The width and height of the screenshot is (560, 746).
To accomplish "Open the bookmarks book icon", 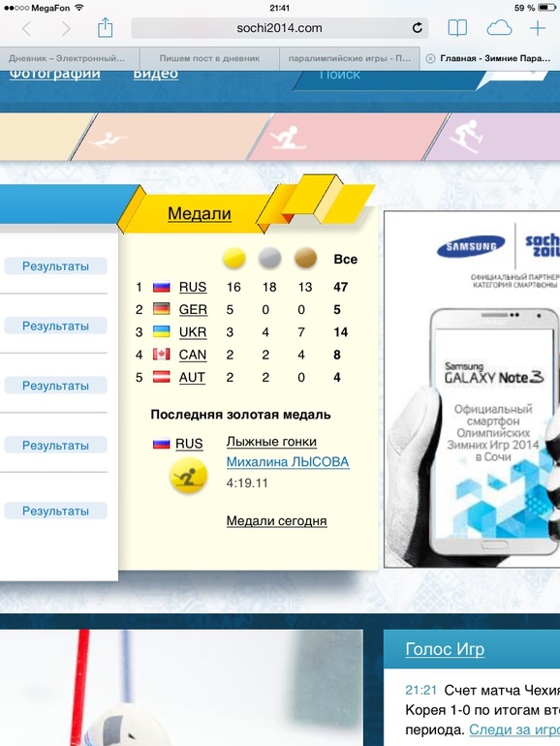I will pos(457,28).
